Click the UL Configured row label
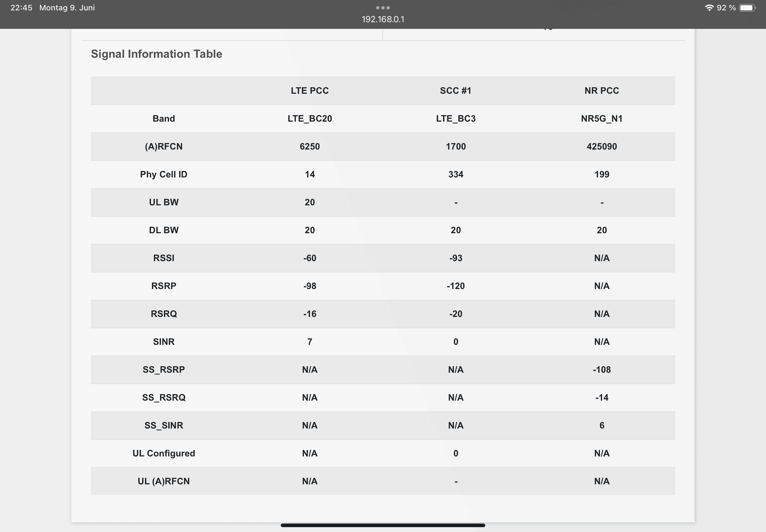This screenshot has width=766, height=532. click(x=163, y=453)
